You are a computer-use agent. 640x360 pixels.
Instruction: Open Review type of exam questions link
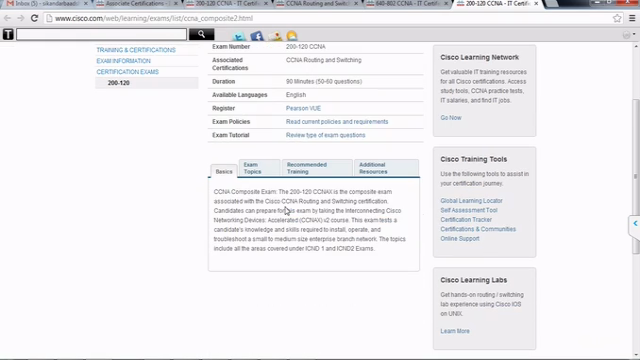pyautogui.click(x=325, y=135)
